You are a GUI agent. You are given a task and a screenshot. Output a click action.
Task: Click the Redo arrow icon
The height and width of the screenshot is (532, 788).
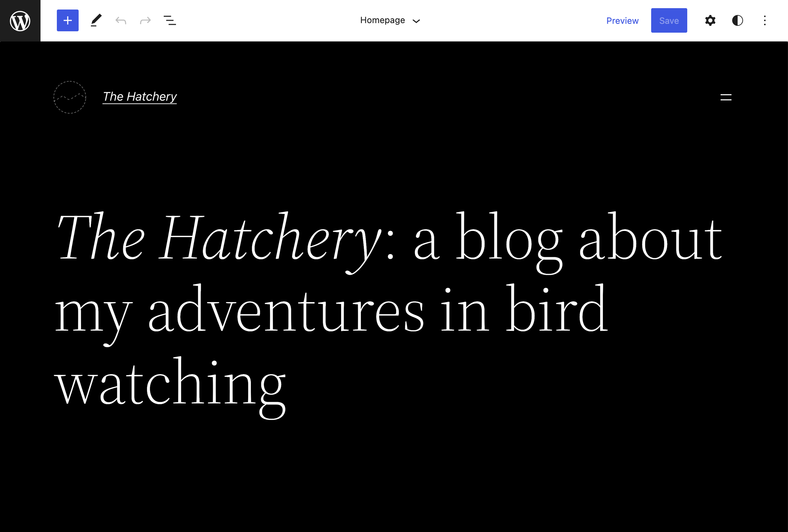(145, 20)
